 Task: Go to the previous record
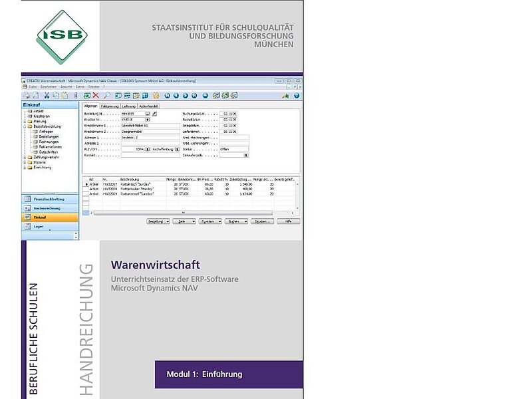(x=176, y=96)
